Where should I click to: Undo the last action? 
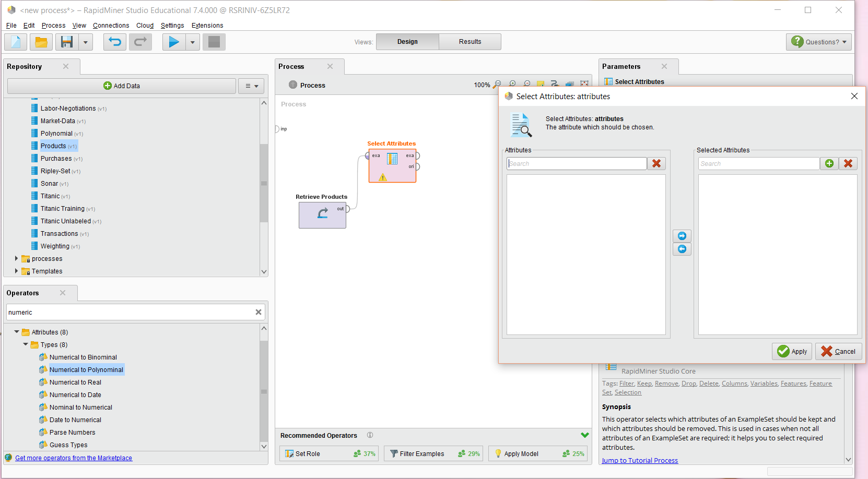pos(115,42)
